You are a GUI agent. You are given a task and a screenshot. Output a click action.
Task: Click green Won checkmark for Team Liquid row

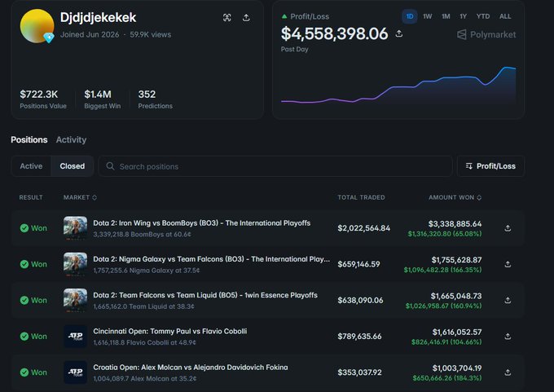(24, 301)
